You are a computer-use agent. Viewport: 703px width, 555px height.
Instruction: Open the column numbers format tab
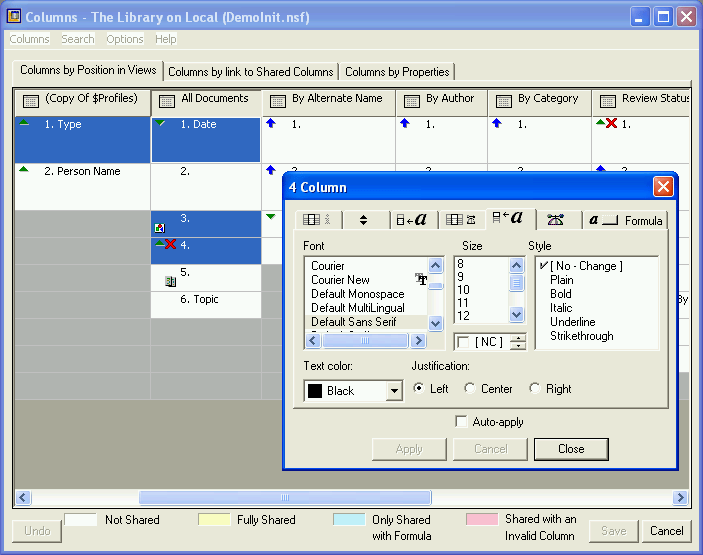click(460, 220)
